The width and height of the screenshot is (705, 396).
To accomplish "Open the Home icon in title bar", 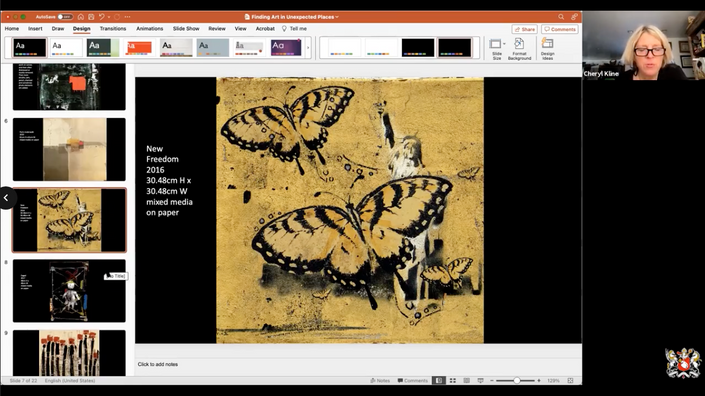I will pyautogui.click(x=80, y=17).
